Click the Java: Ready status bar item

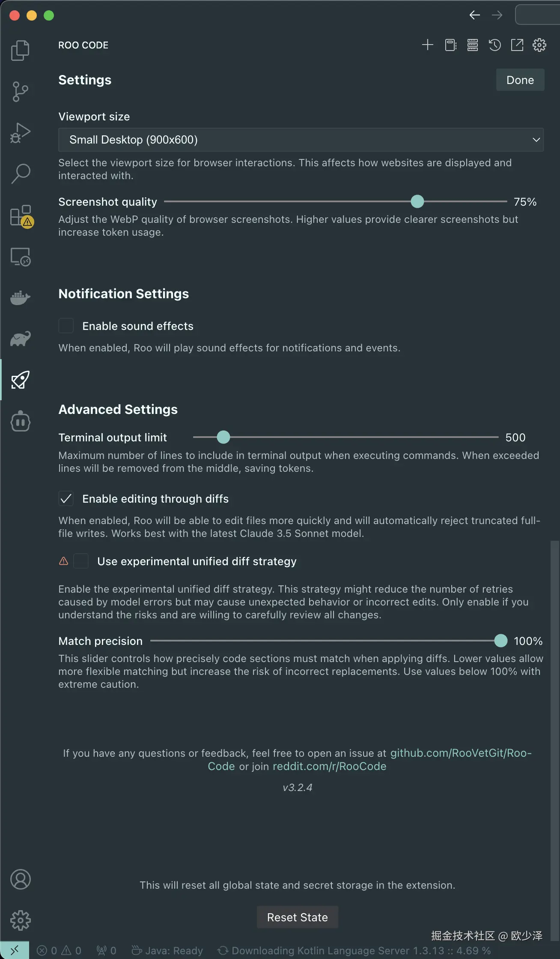[x=167, y=950]
